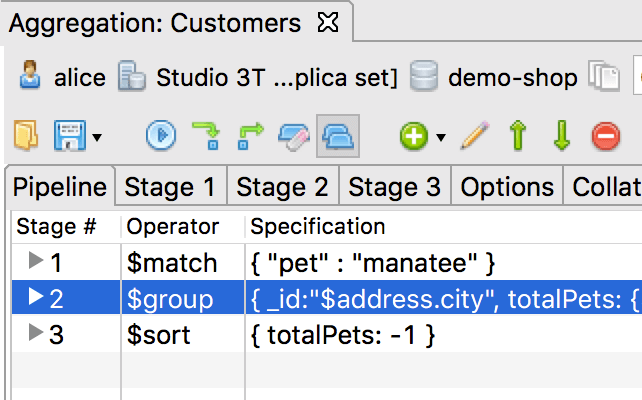Move selected stage down with green arrow

562,135
